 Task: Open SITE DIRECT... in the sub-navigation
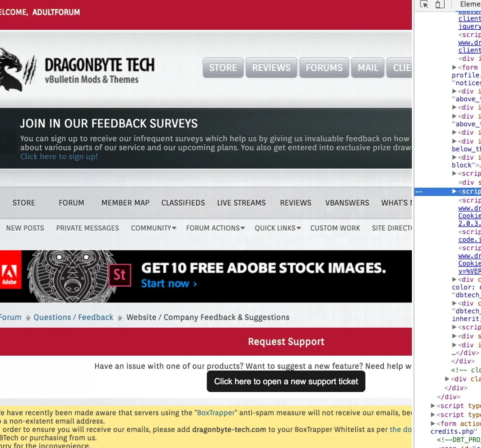click(392, 228)
